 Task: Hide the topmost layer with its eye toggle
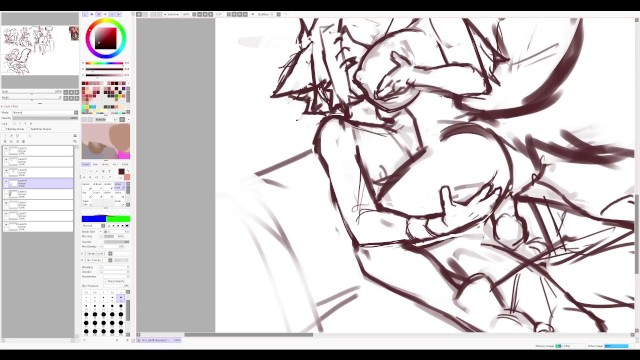[x=6, y=149]
